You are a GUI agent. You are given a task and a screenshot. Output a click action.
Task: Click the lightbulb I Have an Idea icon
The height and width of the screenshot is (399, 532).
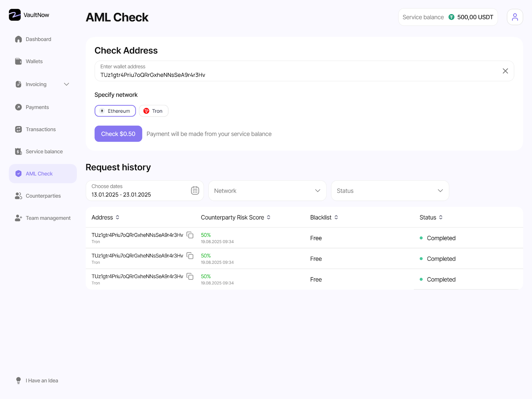19,380
